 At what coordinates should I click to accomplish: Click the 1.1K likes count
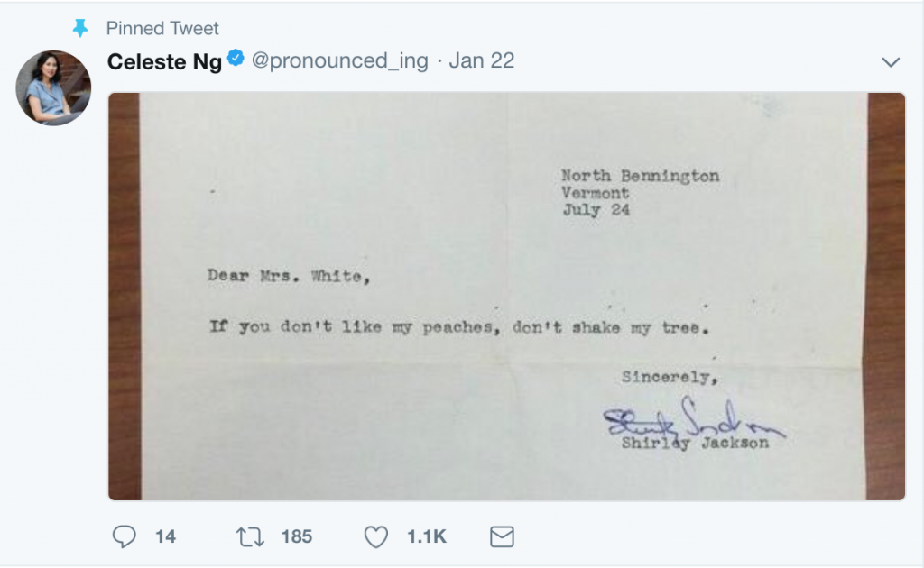pos(427,537)
